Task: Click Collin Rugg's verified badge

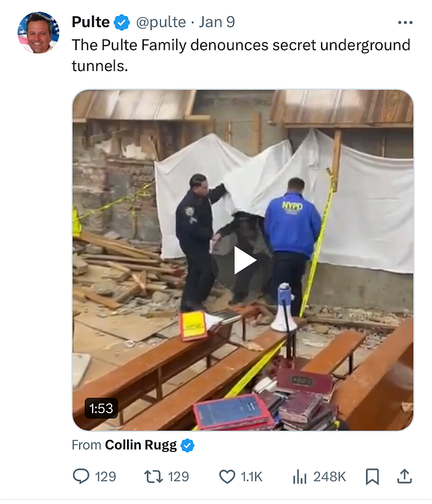Action: (x=188, y=445)
